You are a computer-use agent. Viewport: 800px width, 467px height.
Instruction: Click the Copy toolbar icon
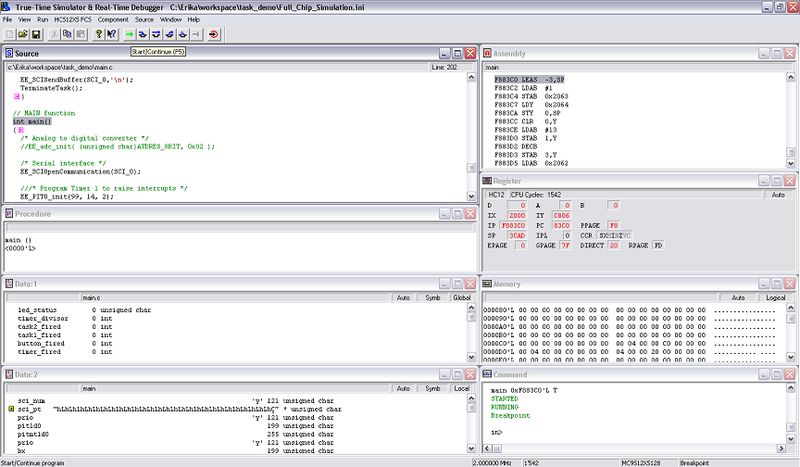tap(67, 34)
